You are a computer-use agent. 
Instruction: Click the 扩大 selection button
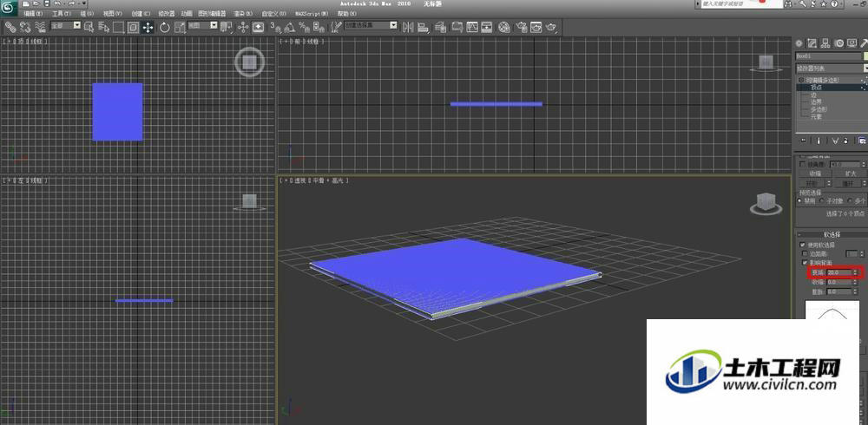tap(850, 173)
